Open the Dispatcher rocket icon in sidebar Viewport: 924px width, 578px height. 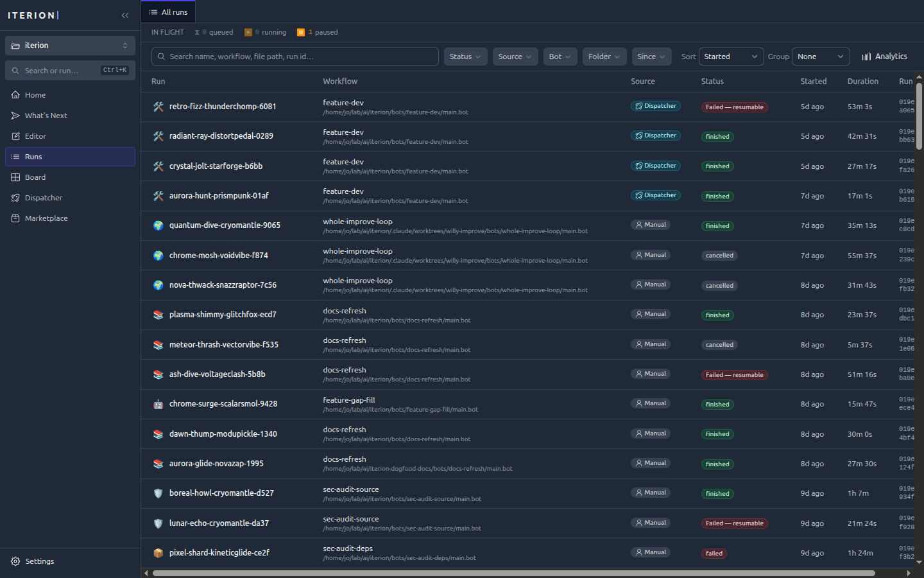pos(15,198)
